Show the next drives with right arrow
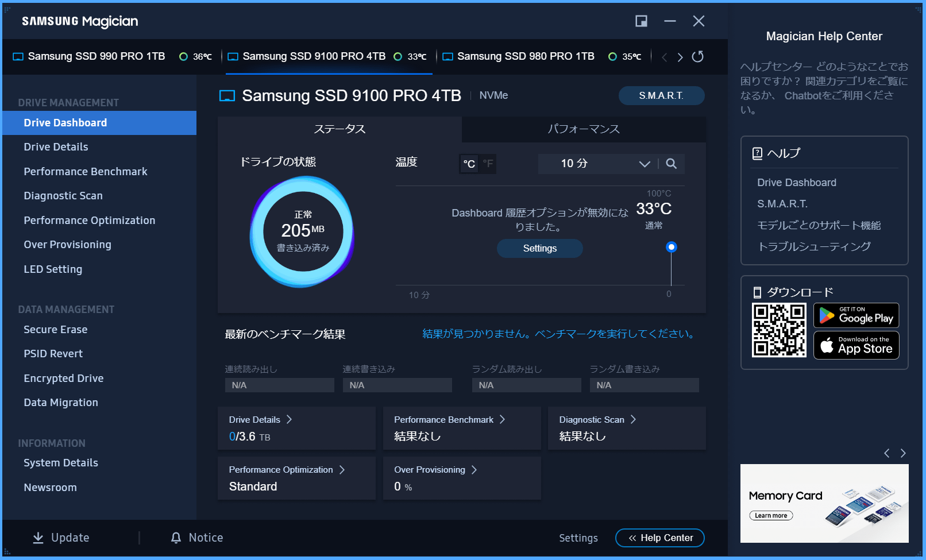The width and height of the screenshot is (926, 560). (680, 57)
